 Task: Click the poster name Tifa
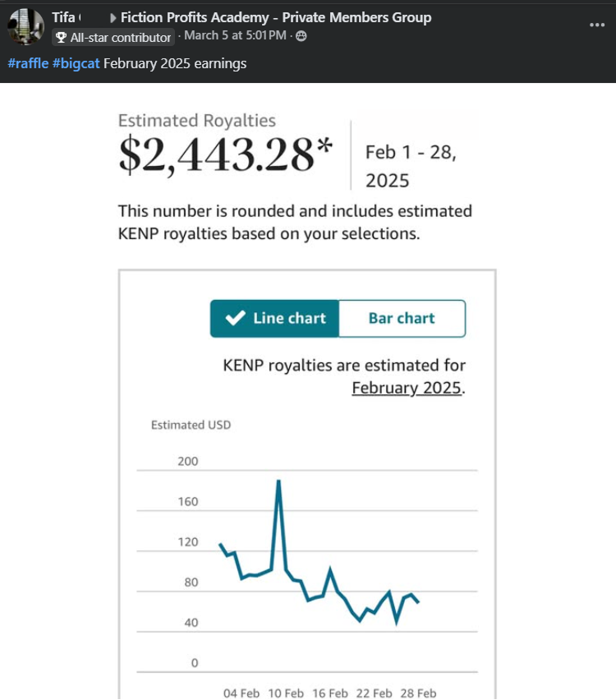(x=63, y=17)
